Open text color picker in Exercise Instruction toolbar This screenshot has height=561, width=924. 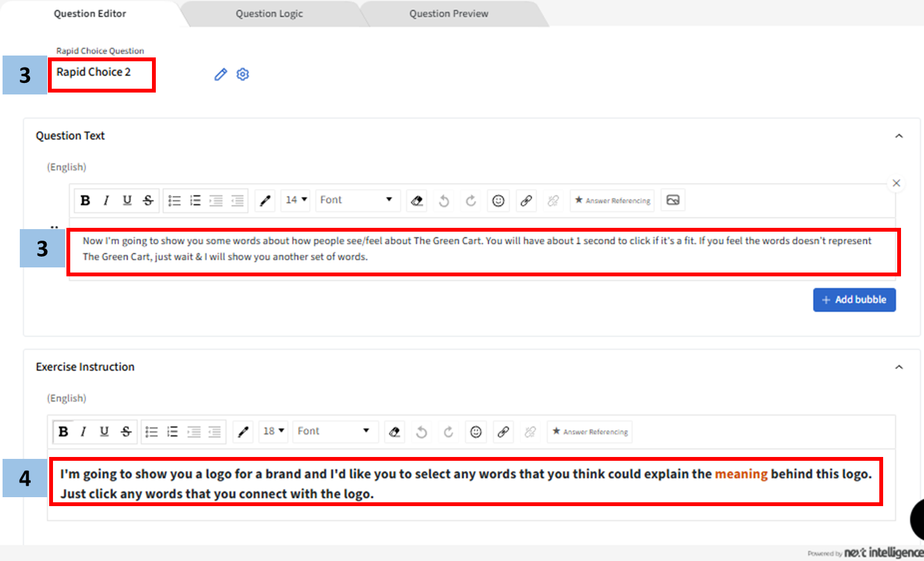click(243, 432)
